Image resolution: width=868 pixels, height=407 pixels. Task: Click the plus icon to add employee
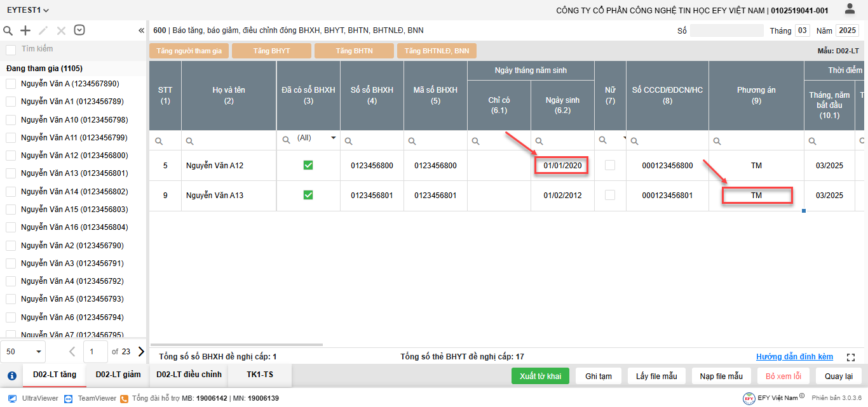tap(25, 30)
